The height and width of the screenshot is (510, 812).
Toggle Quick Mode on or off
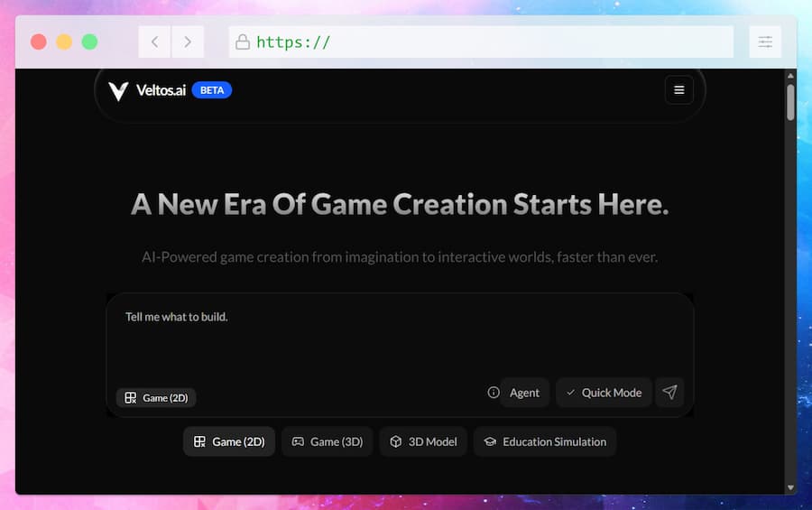[604, 393]
